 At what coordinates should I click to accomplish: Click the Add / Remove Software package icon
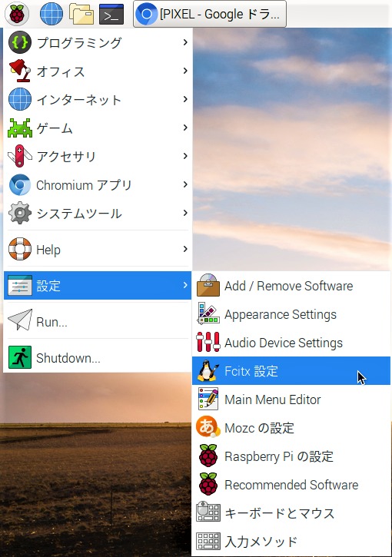point(208,285)
